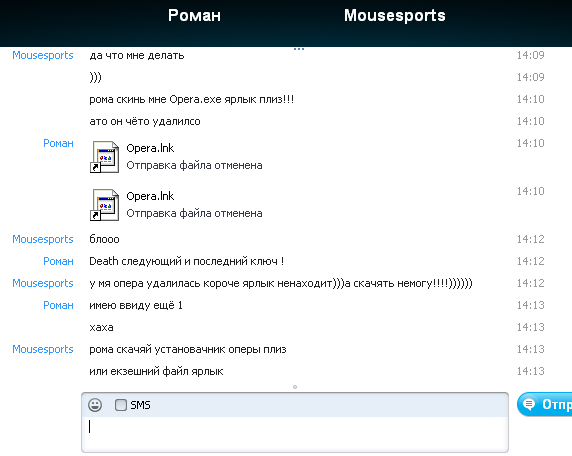Click message 'Death следующий и последний ключ !'

click(x=187, y=261)
